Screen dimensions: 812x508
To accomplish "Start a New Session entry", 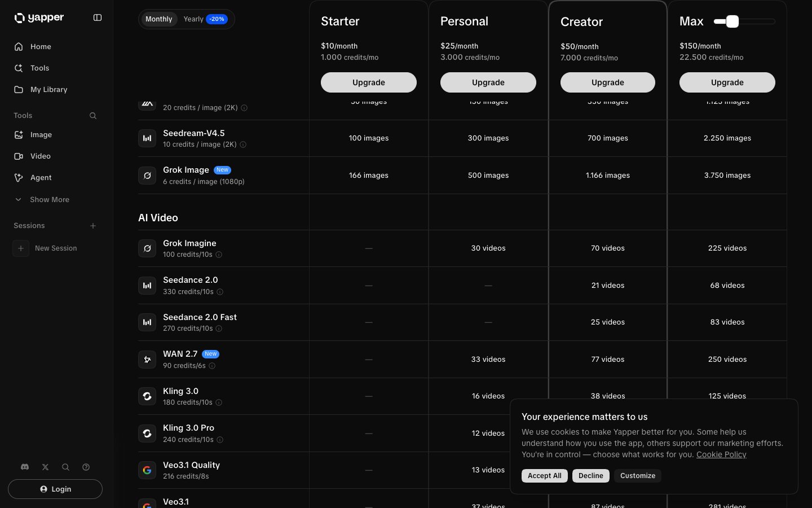I will [x=55, y=248].
